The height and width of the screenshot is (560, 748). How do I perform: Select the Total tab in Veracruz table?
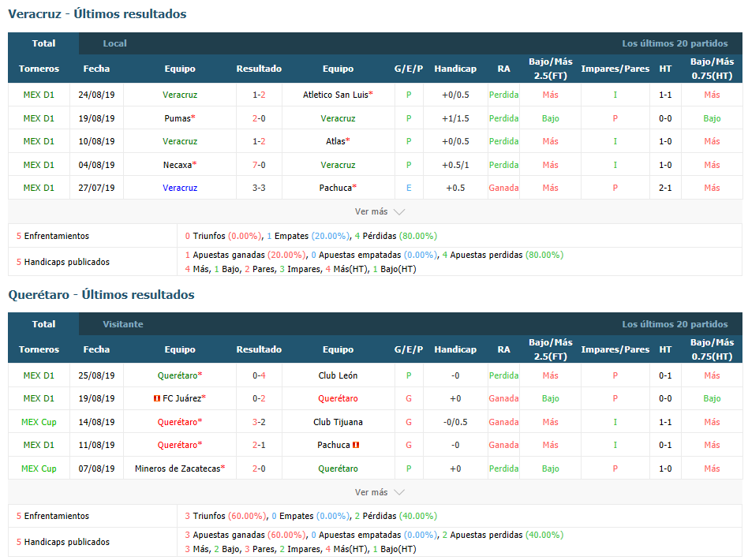pos(43,43)
